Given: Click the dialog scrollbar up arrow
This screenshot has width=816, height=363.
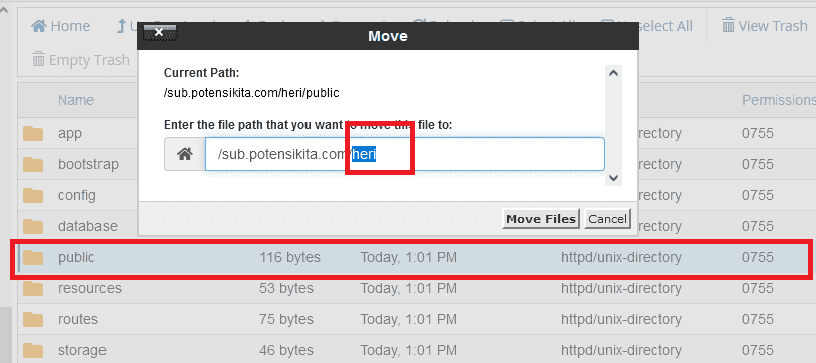Looking at the screenshot, I should click(x=614, y=73).
